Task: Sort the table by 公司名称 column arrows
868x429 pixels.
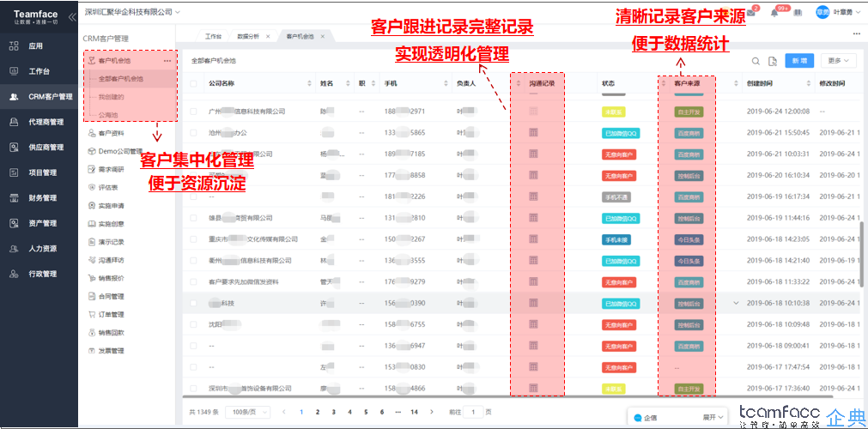Action: pos(309,83)
